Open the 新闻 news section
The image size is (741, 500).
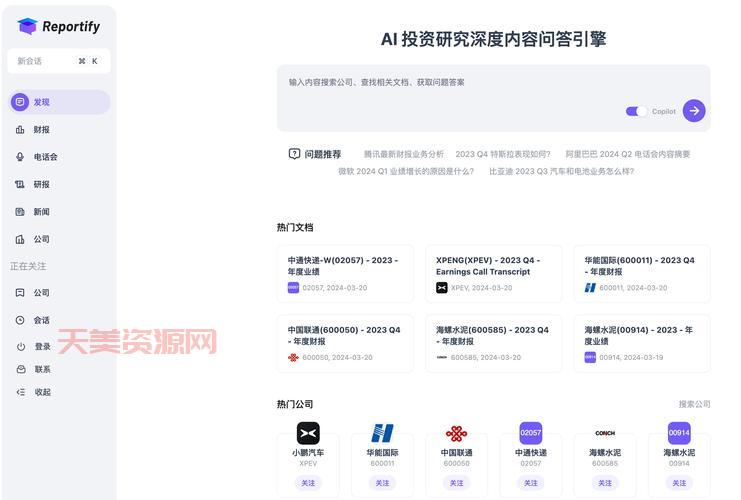(x=41, y=212)
